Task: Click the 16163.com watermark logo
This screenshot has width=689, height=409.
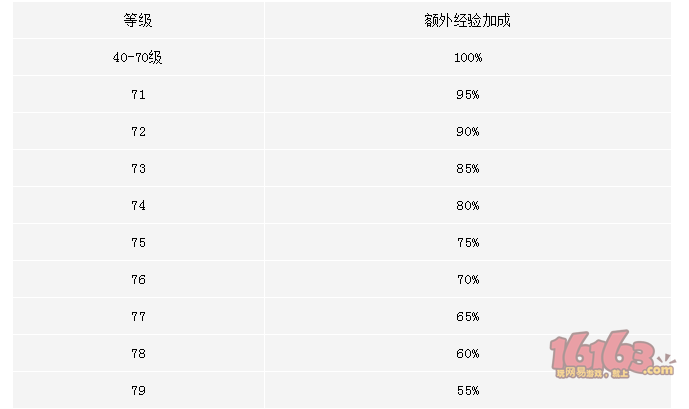Action: point(612,355)
